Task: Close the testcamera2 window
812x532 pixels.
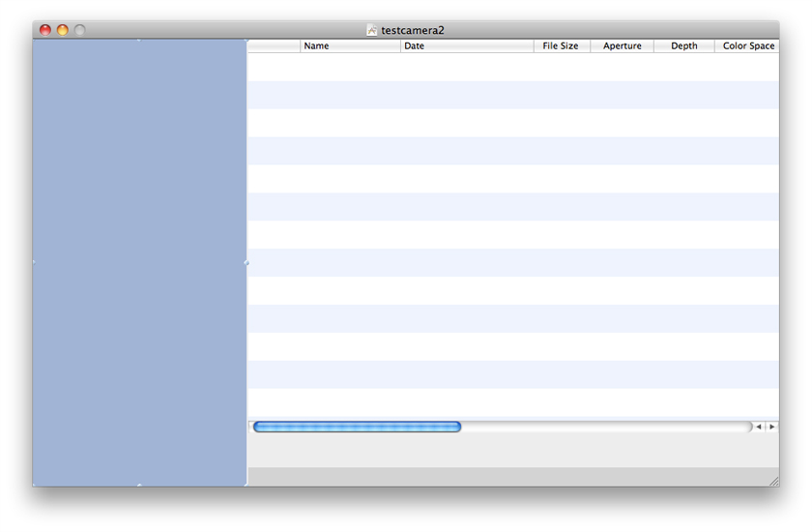Action: click(45, 30)
